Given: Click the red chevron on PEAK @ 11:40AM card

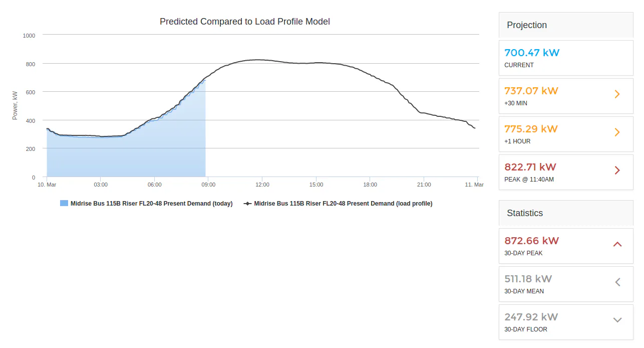Looking at the screenshot, I should (617, 170).
